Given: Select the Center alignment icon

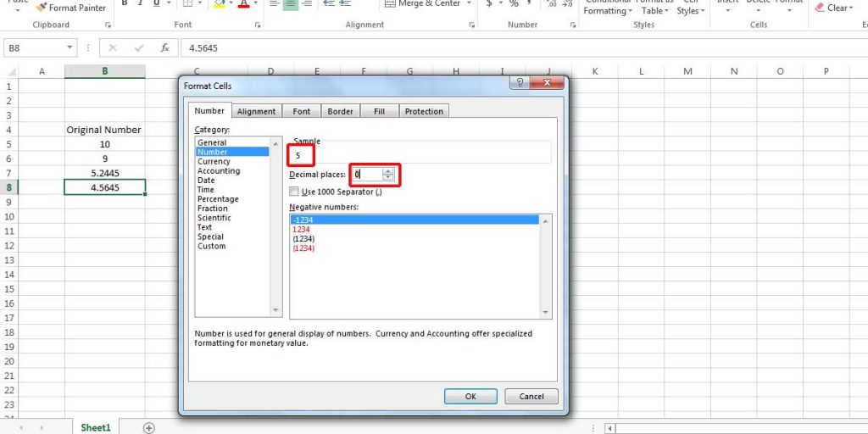Looking at the screenshot, I should click(291, 3).
